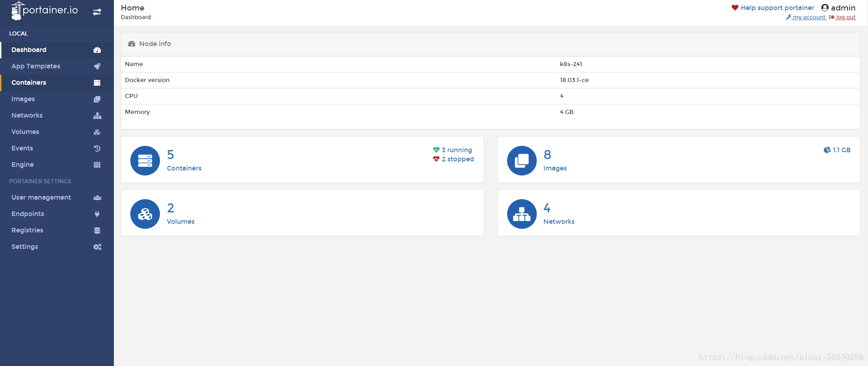Go to Containers in the sidebar

pos(57,82)
